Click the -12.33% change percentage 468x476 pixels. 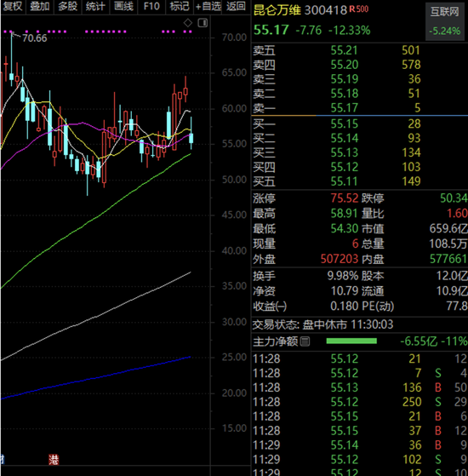pos(350,31)
